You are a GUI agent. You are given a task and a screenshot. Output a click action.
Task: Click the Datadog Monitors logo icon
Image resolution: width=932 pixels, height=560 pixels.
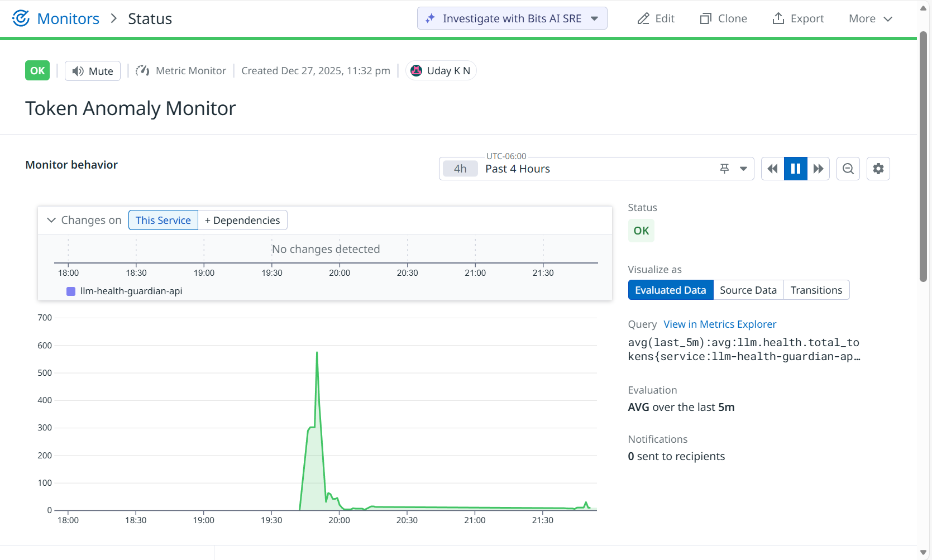pos(21,18)
